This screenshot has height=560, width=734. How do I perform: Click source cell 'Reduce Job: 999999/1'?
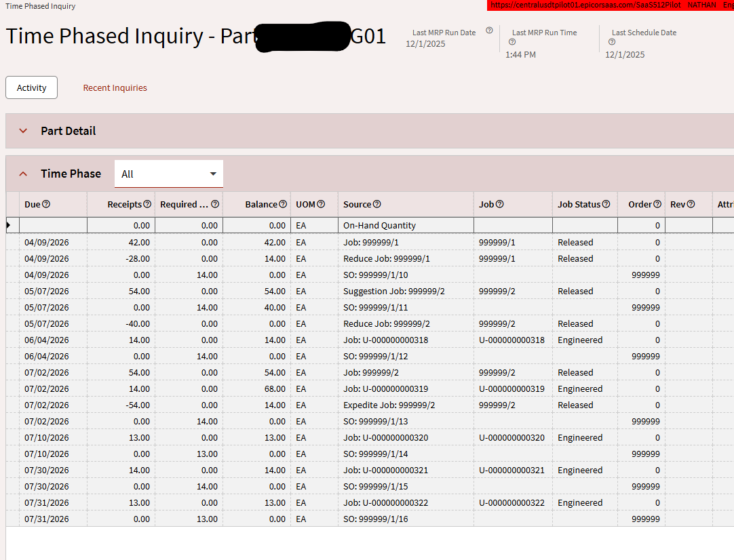[x=406, y=258]
